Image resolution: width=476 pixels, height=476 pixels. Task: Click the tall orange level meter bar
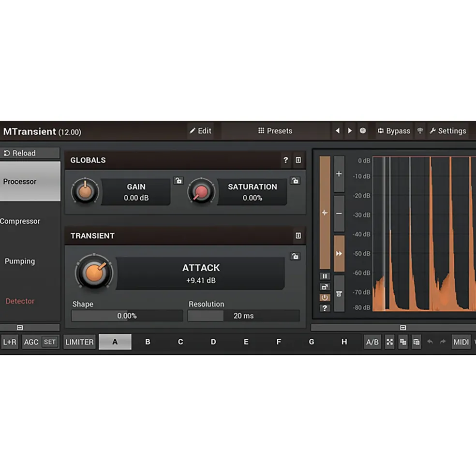pos(325,213)
